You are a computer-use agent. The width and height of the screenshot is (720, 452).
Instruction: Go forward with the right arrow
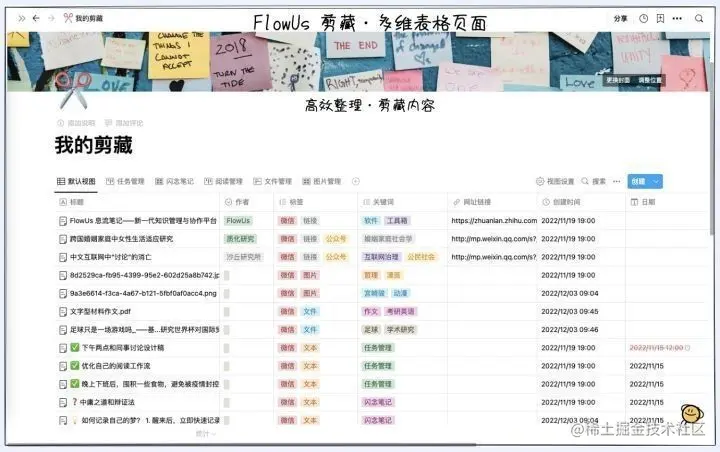click(x=51, y=18)
